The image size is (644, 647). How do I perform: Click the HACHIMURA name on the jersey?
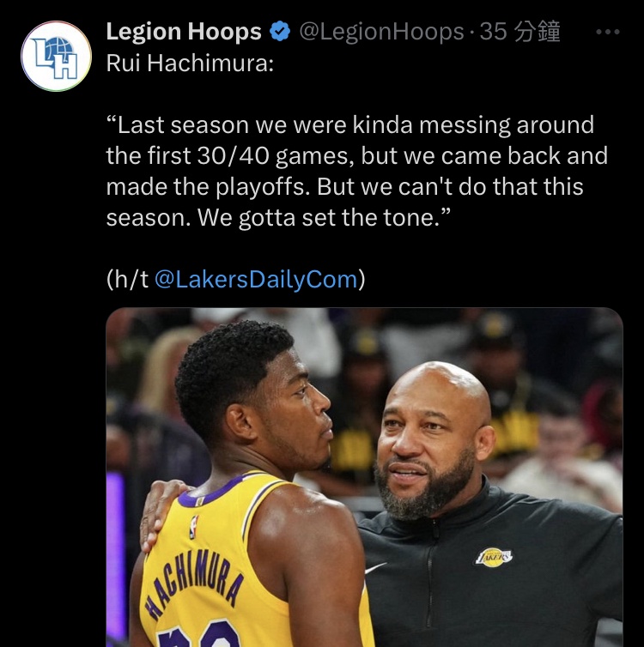191,582
